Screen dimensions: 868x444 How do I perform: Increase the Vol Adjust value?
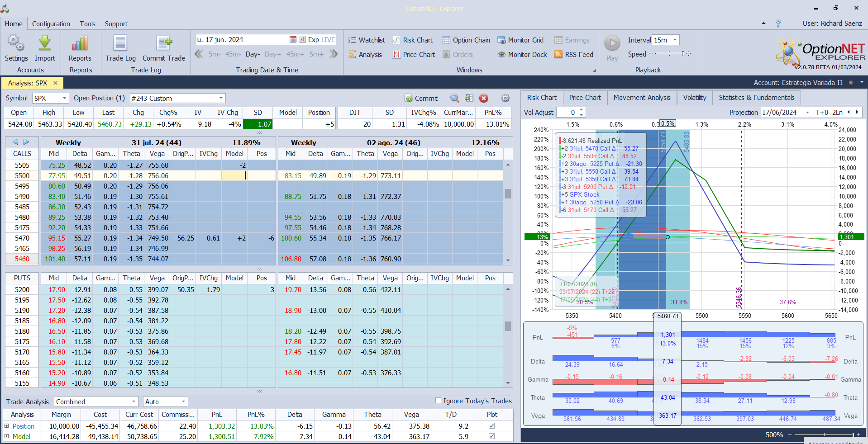(x=582, y=110)
